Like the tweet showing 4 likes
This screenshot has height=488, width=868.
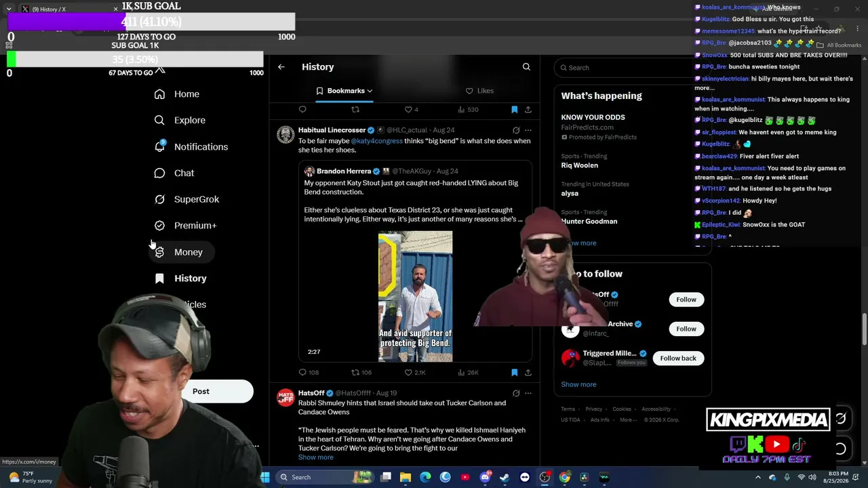point(411,109)
